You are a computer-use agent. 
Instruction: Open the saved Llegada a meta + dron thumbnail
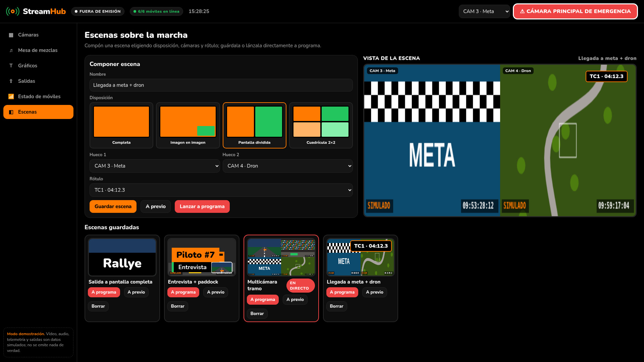tap(361, 257)
